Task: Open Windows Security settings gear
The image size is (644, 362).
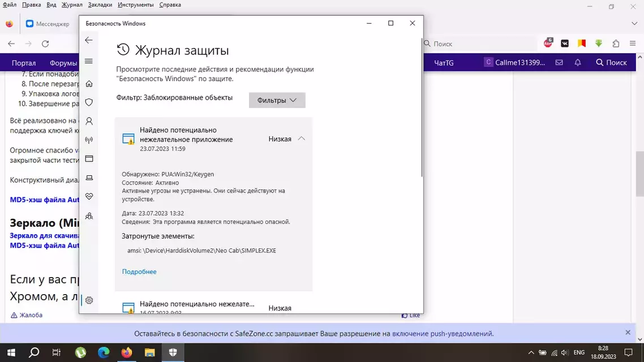Action: [89, 300]
